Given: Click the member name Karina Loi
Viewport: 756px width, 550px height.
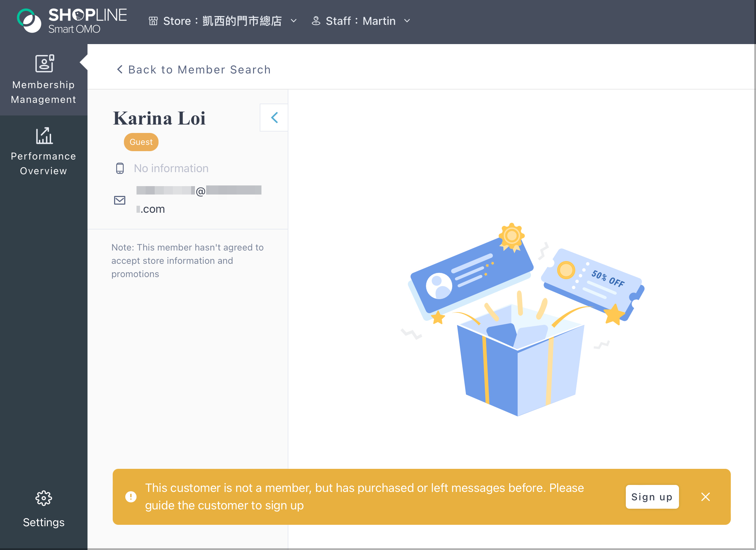Looking at the screenshot, I should pos(159,118).
